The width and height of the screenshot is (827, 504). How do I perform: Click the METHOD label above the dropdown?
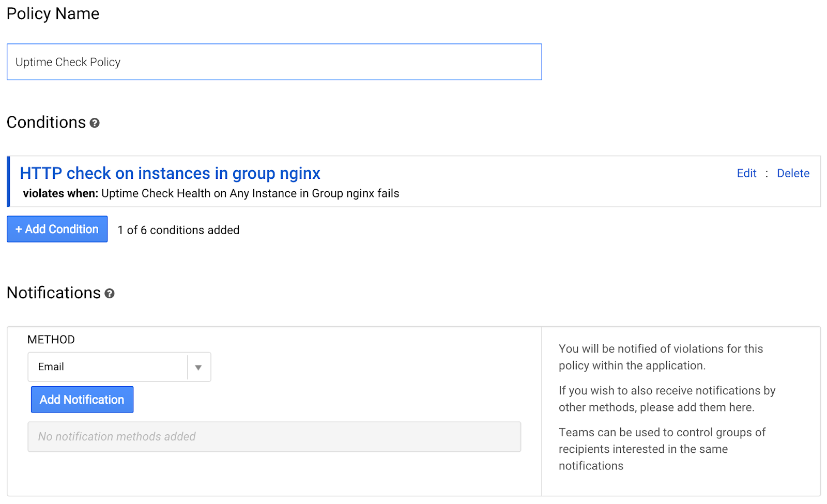click(x=51, y=340)
